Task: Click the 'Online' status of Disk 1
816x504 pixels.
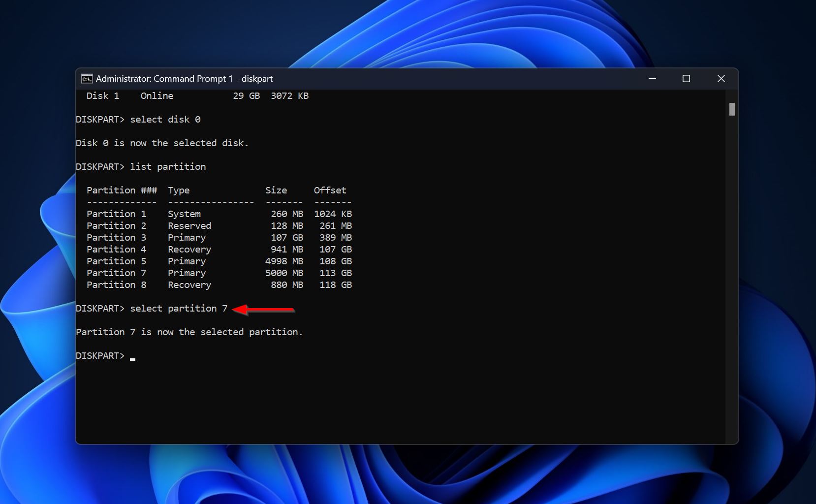Action: coord(157,96)
